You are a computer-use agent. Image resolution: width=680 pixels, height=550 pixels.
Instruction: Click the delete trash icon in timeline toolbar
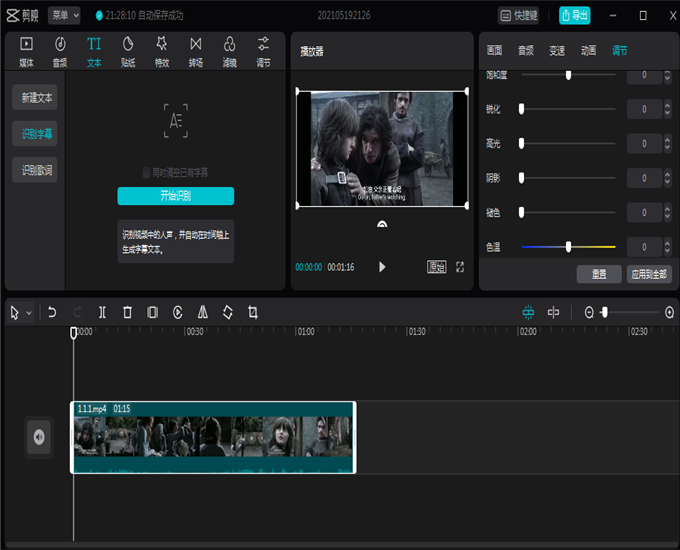pos(127,312)
